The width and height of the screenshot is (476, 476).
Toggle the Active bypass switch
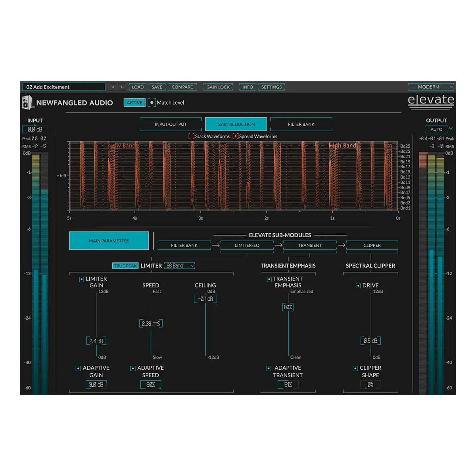pos(134,102)
